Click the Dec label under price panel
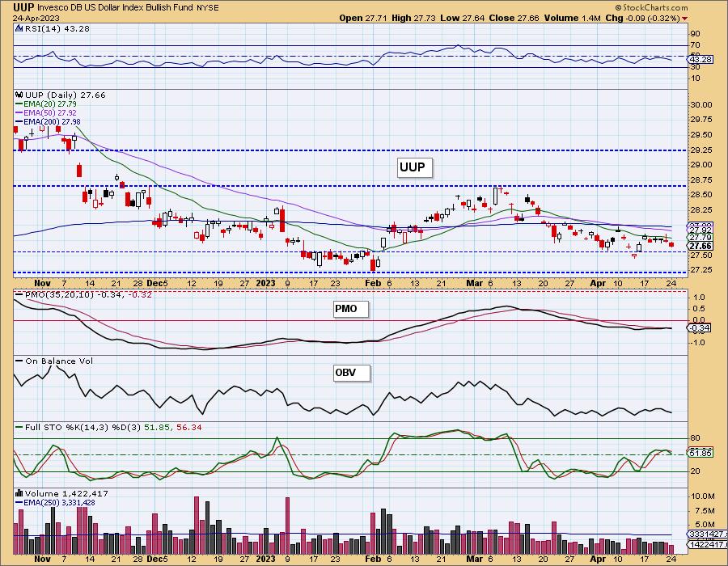 (154, 283)
